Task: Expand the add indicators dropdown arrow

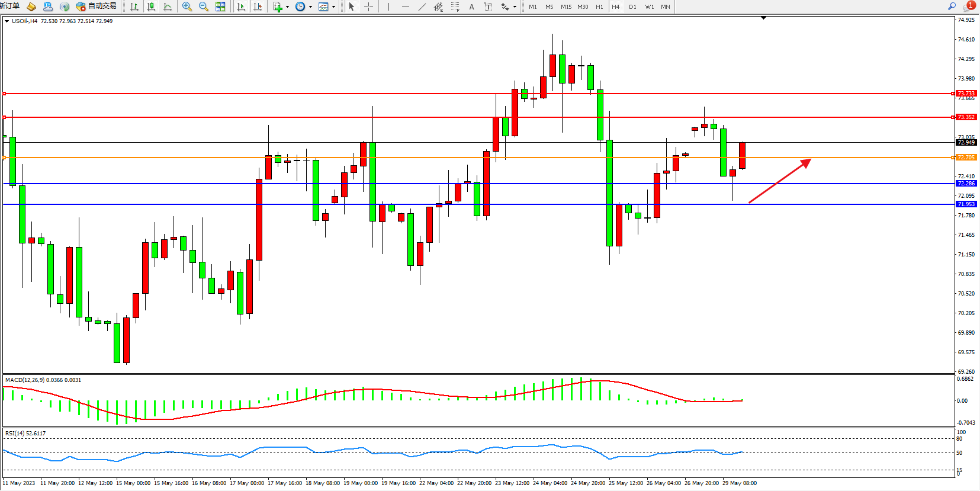Action: [287, 7]
